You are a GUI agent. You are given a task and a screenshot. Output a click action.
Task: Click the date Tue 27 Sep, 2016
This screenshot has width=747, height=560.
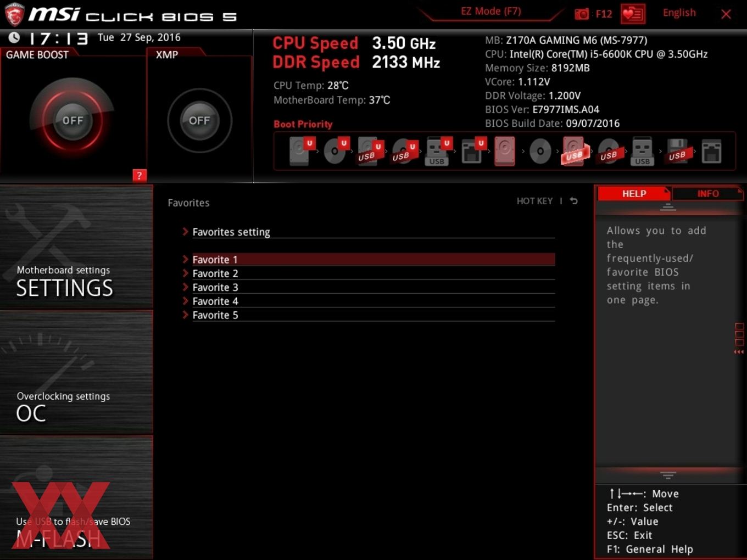[x=139, y=37]
